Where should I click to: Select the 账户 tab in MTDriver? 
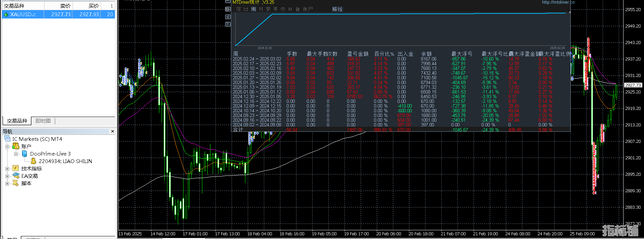click(x=308, y=9)
